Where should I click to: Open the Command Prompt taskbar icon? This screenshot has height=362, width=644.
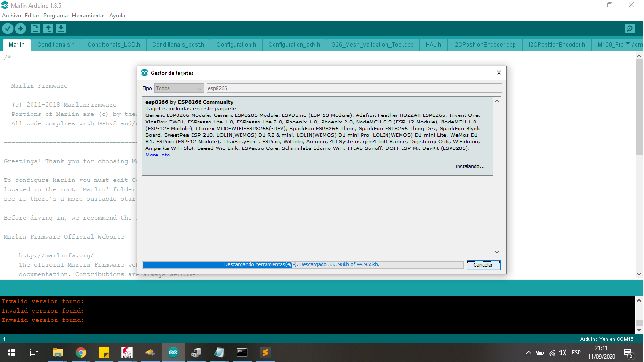242,353
